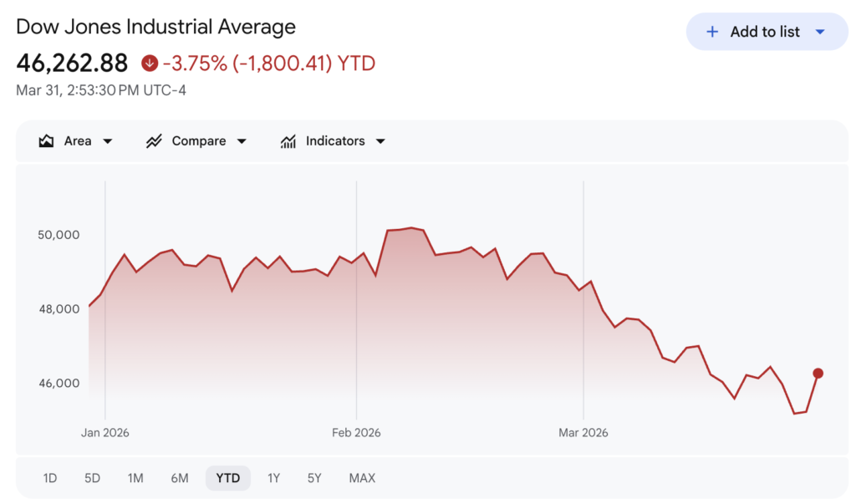This screenshot has width=856, height=504.
Task: Expand the Indicators dropdown arrow
Action: [x=380, y=141]
